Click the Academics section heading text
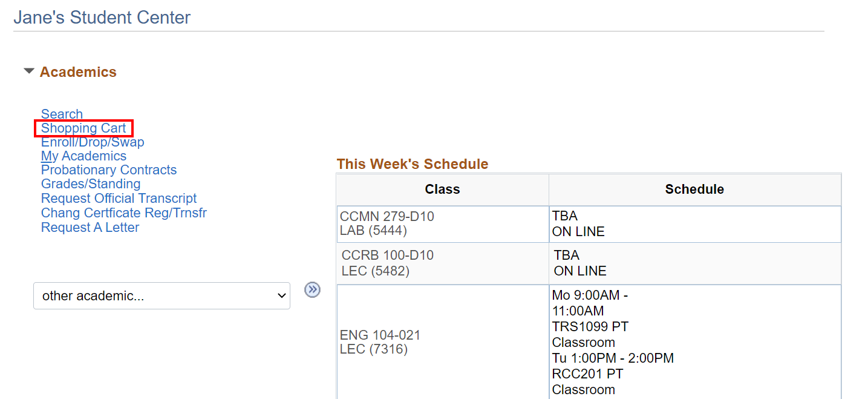This screenshot has width=868, height=399. [78, 72]
